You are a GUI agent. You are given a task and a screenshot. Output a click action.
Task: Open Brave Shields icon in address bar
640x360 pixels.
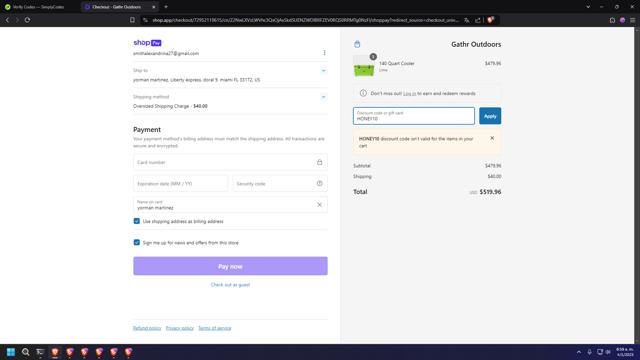tap(490, 20)
